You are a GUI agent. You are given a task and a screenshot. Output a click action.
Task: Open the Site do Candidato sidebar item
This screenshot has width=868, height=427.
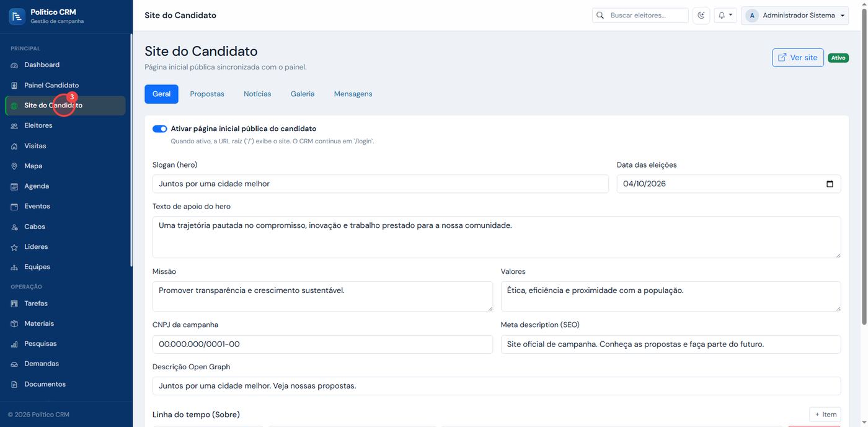click(65, 106)
